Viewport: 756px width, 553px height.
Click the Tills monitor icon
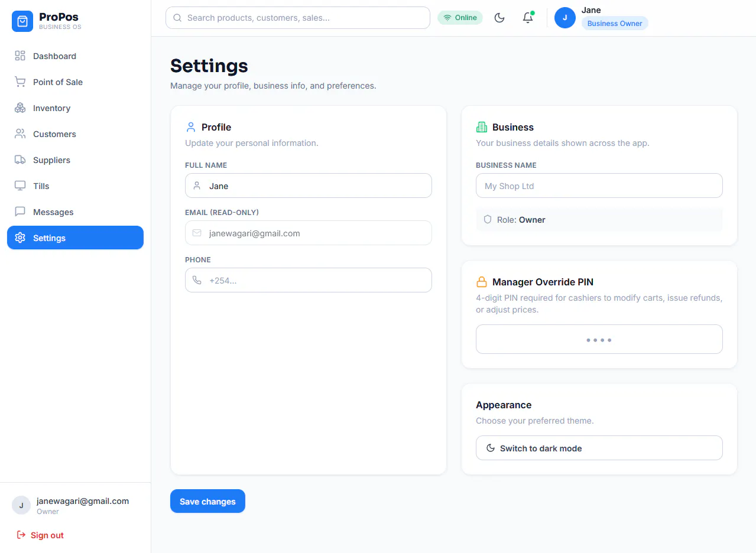20,186
